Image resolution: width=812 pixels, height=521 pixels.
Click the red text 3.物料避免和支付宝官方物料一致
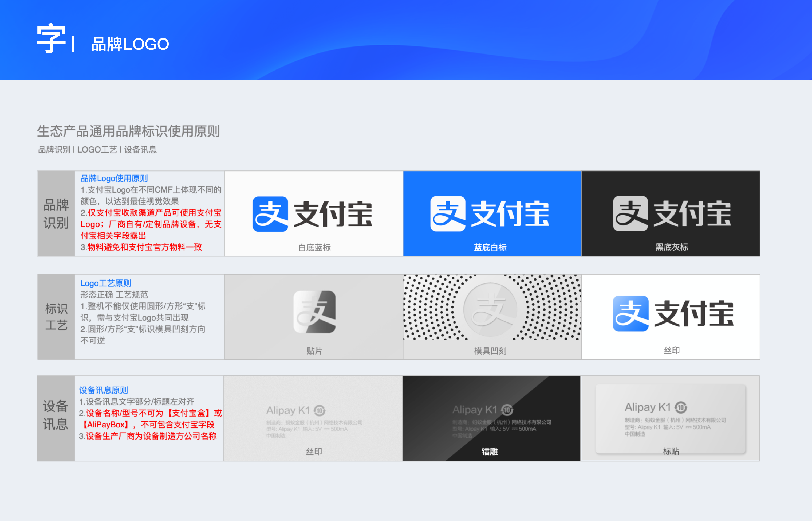pos(141,247)
